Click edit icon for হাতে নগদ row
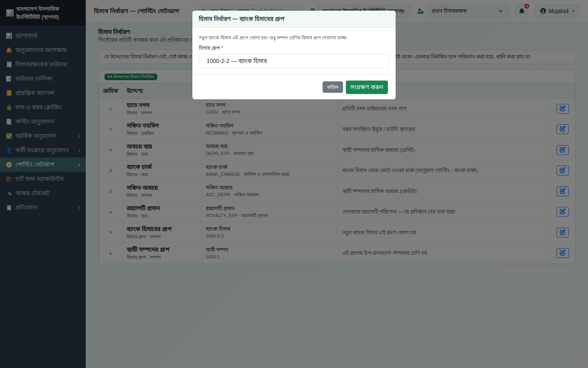 tap(562, 109)
